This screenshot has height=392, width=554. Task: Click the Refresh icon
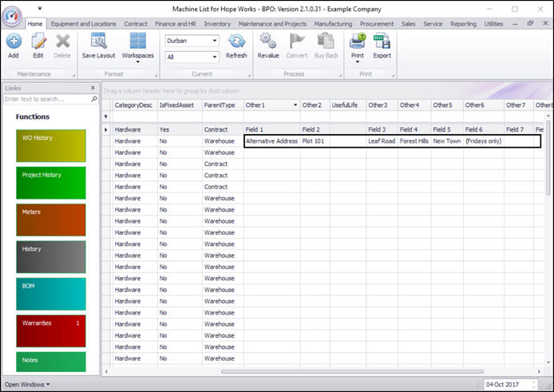pyautogui.click(x=236, y=41)
